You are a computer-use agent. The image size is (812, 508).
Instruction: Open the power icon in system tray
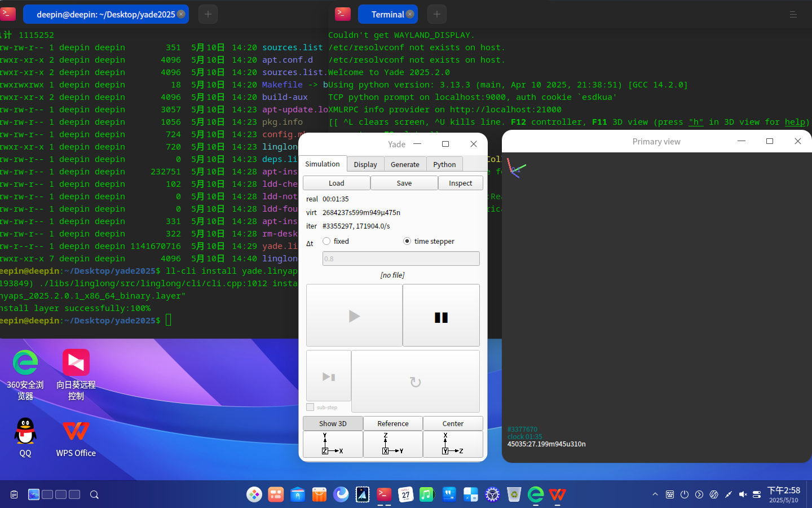point(685,494)
